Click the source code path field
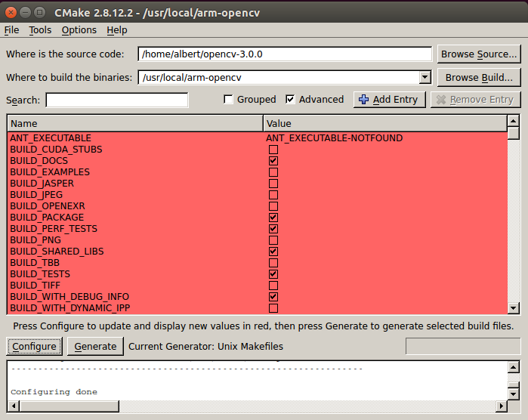This screenshot has width=528, height=420. point(285,54)
